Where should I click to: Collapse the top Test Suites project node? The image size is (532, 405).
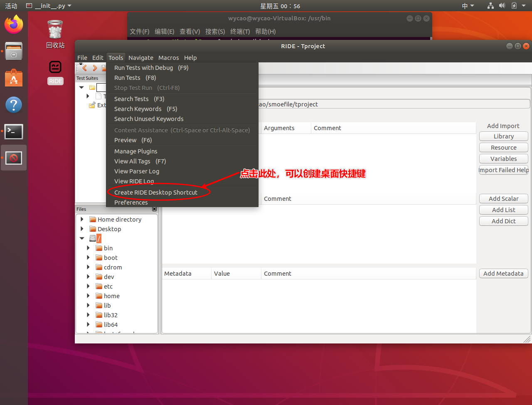(x=81, y=88)
